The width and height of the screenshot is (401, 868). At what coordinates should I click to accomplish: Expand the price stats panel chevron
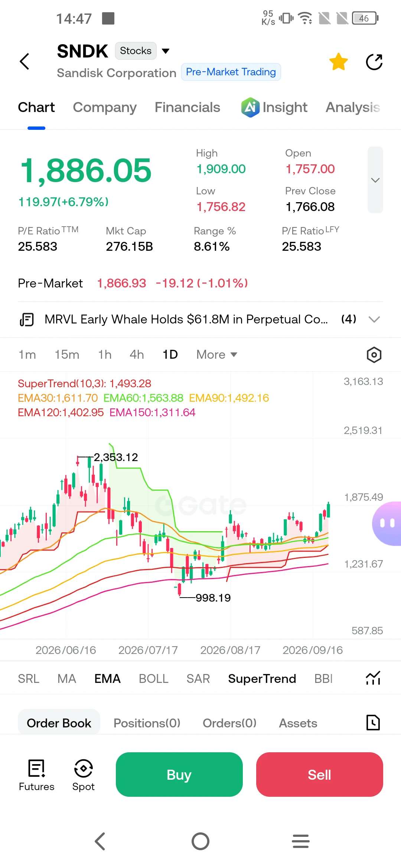click(x=375, y=180)
